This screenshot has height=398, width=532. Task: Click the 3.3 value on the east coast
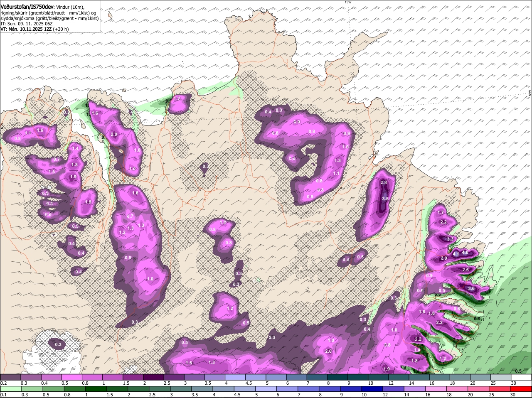[450, 239]
